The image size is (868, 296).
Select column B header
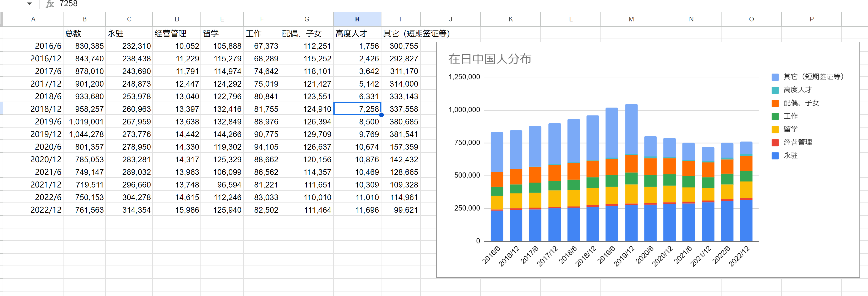pyautogui.click(x=84, y=19)
